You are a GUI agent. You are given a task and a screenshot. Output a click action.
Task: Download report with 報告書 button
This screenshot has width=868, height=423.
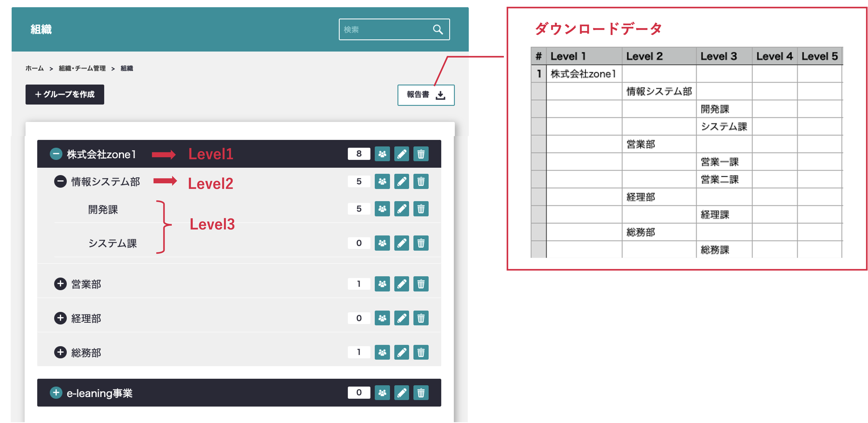[426, 95]
